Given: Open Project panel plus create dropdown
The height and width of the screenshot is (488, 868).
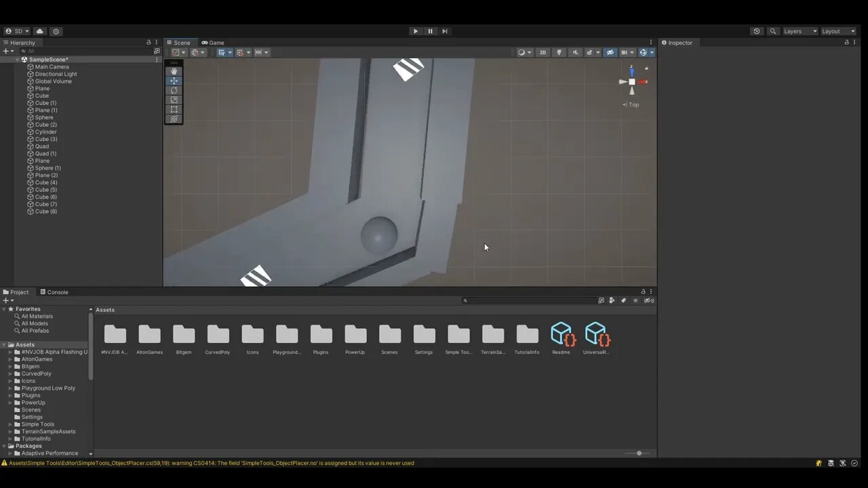Looking at the screenshot, I should click(8, 300).
